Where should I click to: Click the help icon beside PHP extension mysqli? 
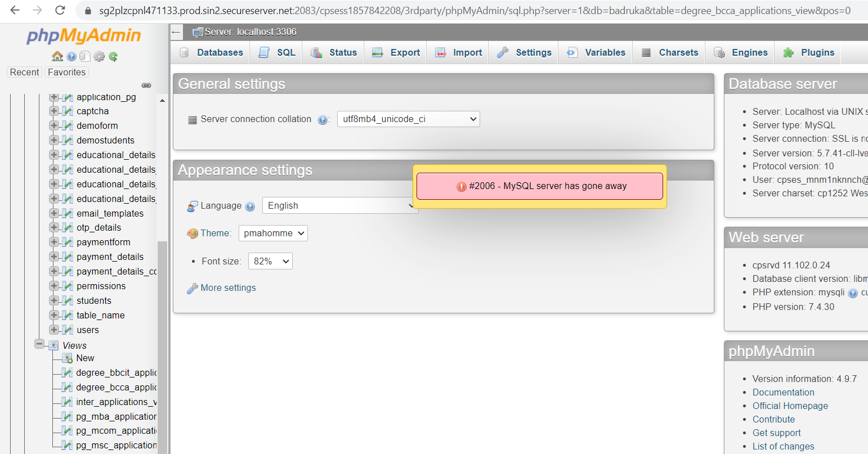853,293
